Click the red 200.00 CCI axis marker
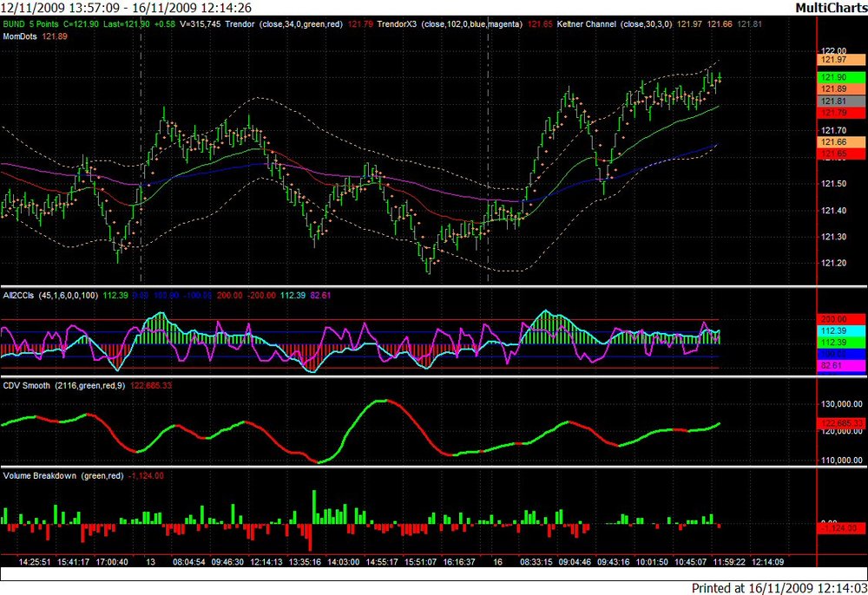868x595 pixels. (x=841, y=319)
